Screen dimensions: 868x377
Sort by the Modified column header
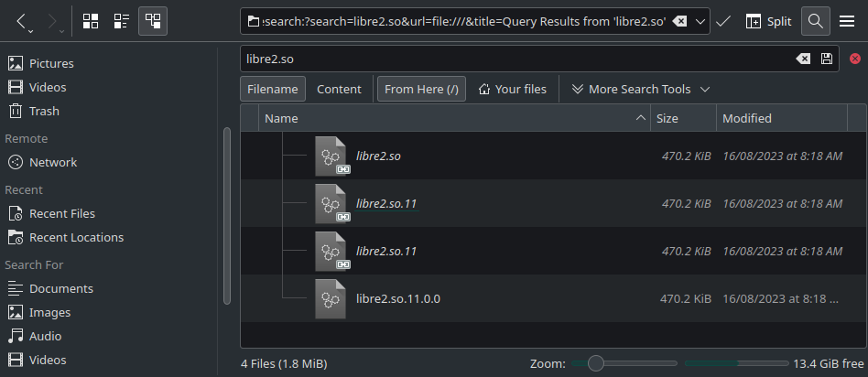click(x=782, y=118)
